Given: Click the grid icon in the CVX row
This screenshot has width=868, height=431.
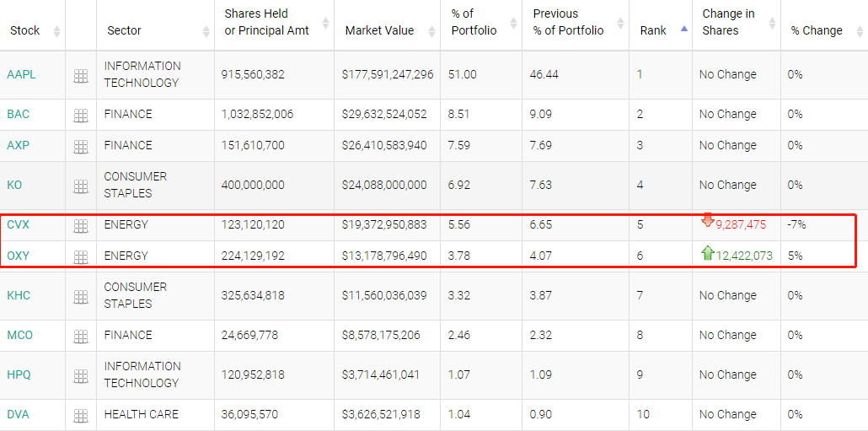Looking at the screenshot, I should point(81,226).
